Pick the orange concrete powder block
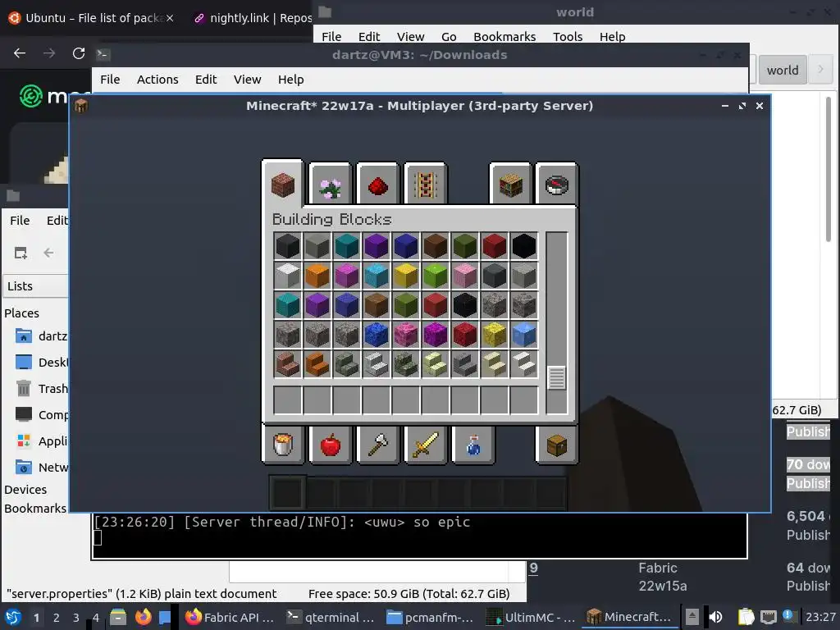Screen dimensions: 840x630 coord(317,276)
